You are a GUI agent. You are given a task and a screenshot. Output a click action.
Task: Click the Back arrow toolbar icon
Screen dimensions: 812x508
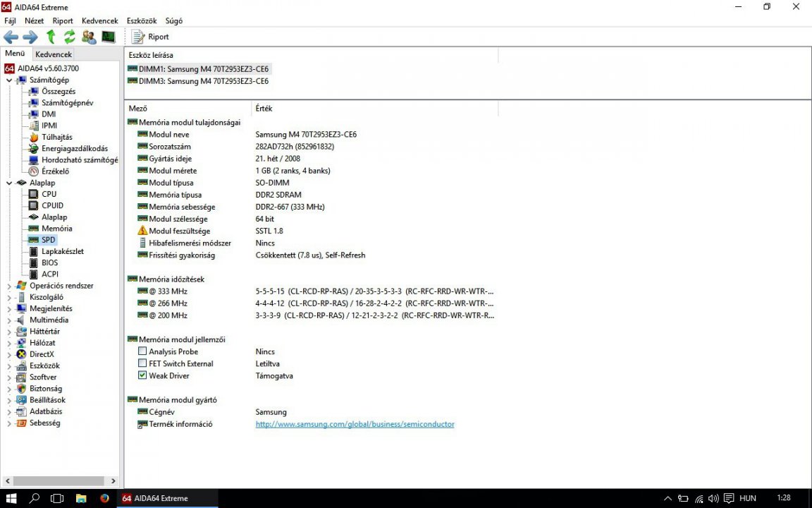(x=11, y=37)
